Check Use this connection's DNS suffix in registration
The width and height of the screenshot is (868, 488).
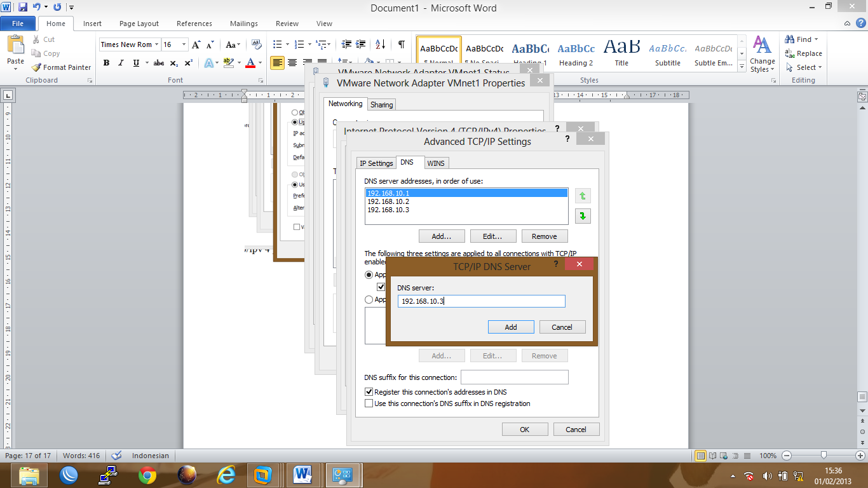click(x=369, y=403)
